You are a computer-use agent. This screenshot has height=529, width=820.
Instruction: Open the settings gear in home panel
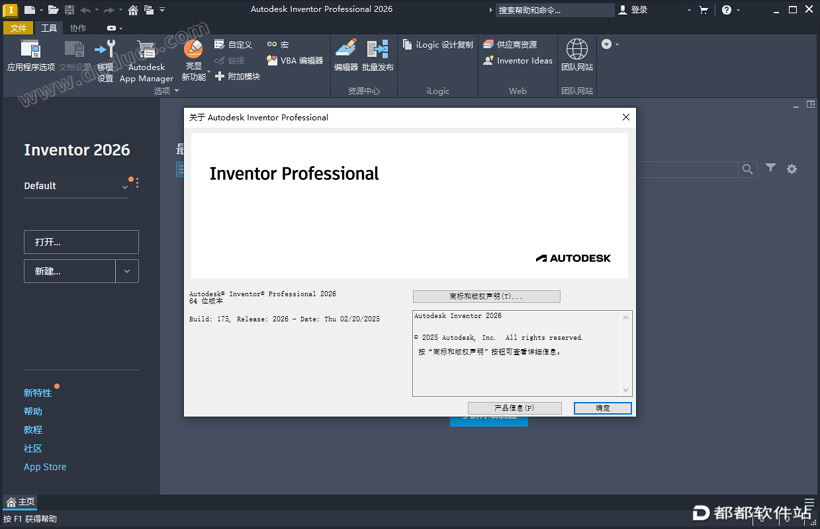pos(792,169)
